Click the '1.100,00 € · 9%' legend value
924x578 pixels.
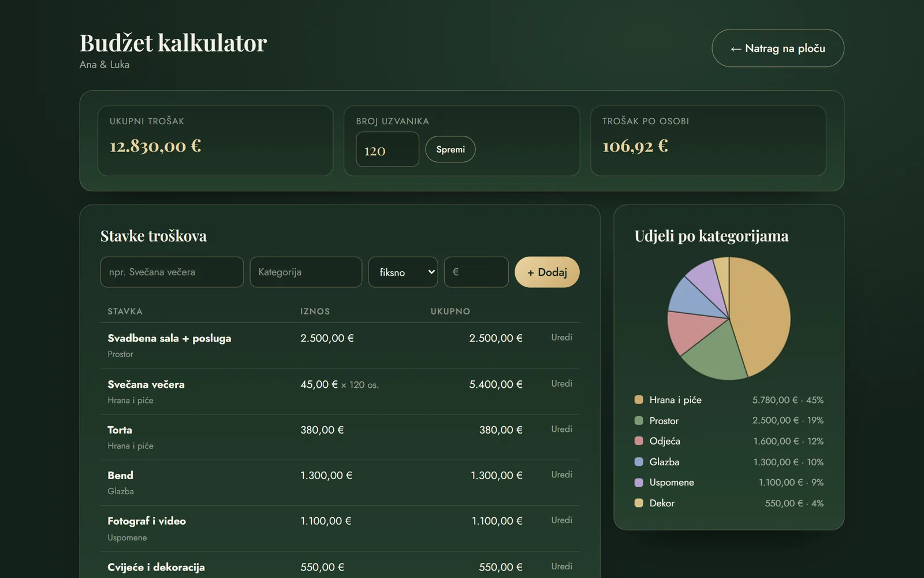tap(791, 482)
